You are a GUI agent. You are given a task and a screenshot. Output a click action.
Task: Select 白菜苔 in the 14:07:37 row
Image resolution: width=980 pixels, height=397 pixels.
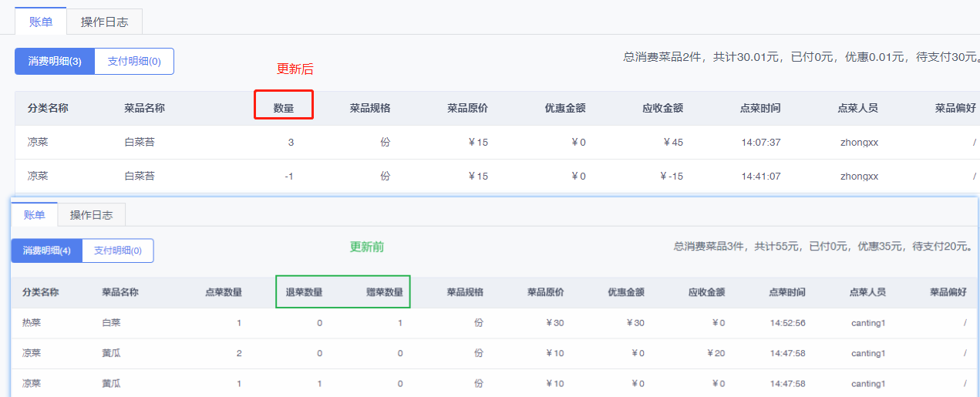click(x=140, y=143)
